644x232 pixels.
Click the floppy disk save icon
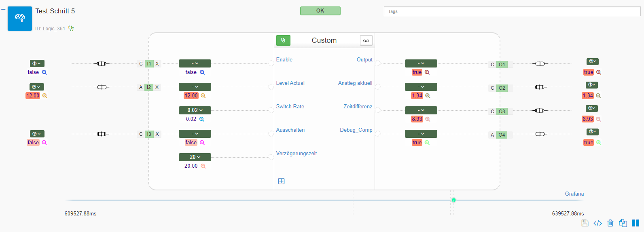click(x=585, y=223)
